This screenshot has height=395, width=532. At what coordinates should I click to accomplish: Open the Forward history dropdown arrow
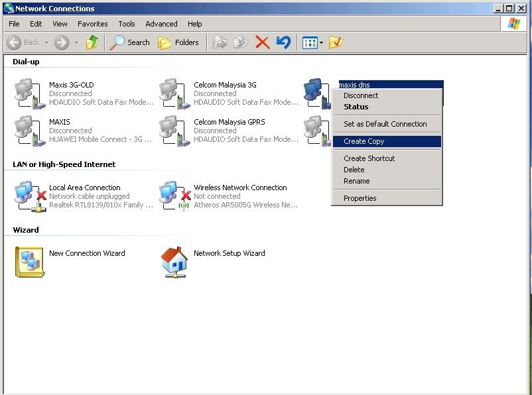[77, 43]
